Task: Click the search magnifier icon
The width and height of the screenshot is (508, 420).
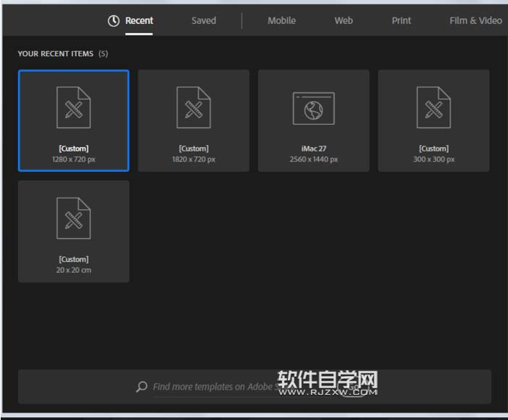Action: tap(141, 387)
